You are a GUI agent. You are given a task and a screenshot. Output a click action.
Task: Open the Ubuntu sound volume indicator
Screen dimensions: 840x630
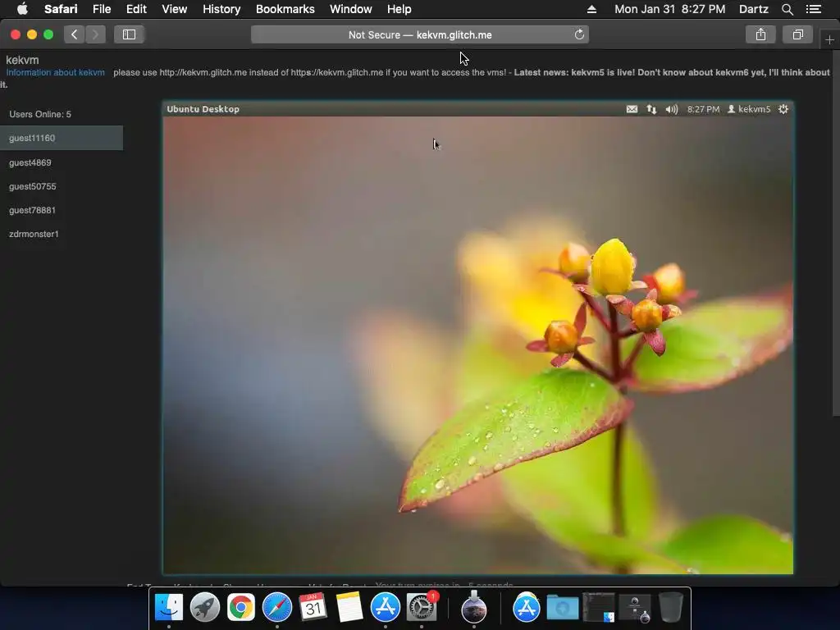coord(671,109)
